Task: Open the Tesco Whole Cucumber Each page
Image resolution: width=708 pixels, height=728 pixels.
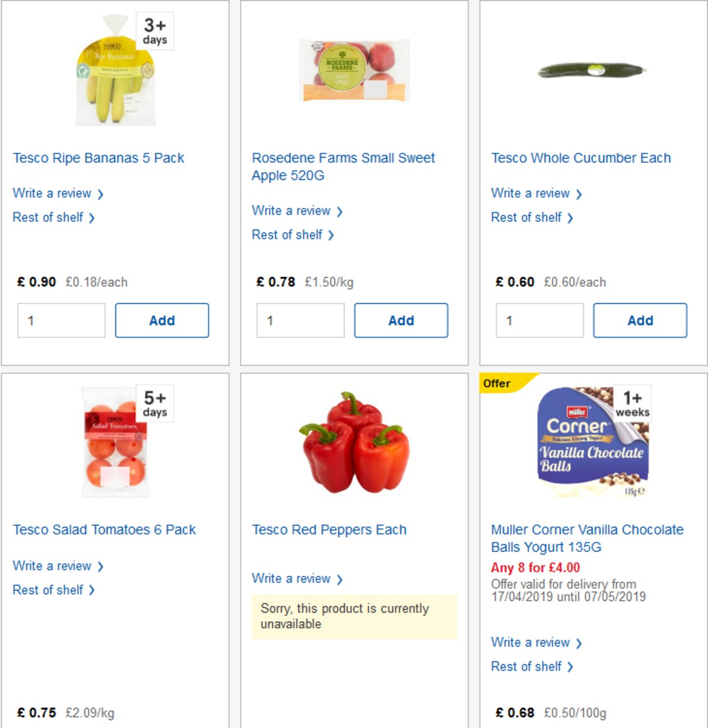Action: coord(581,158)
